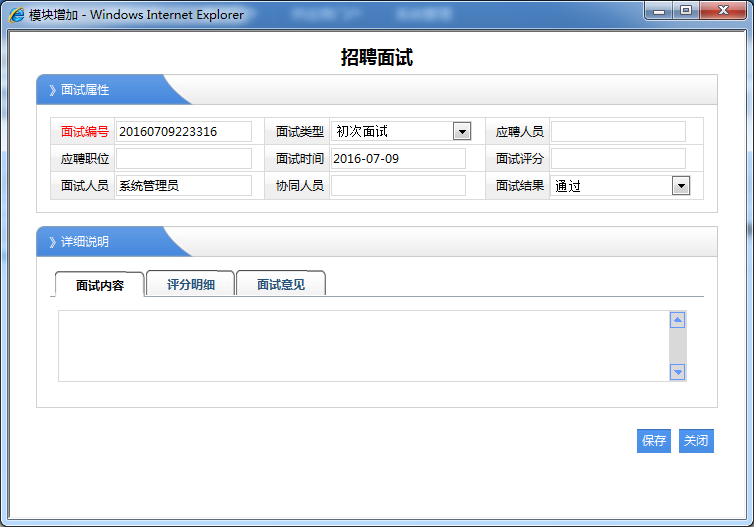This screenshot has width=754, height=527.
Task: Click the 面试时间 date field
Action: [398, 159]
